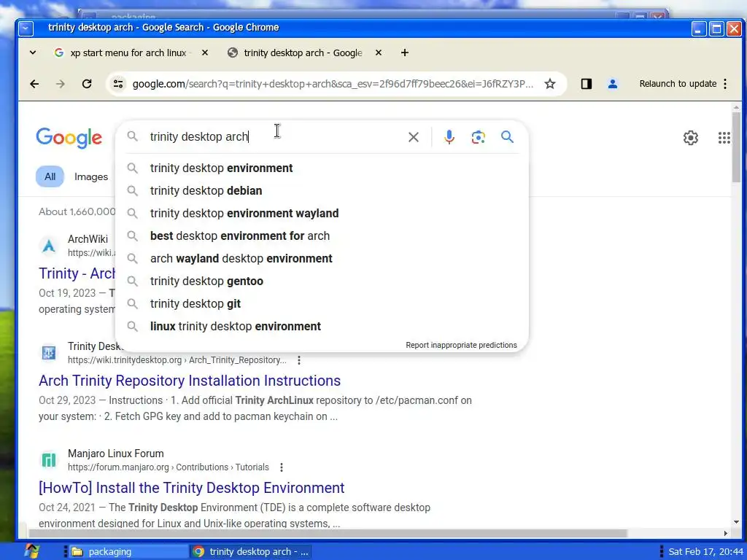Reload the current page
747x560 pixels.
pos(87,85)
